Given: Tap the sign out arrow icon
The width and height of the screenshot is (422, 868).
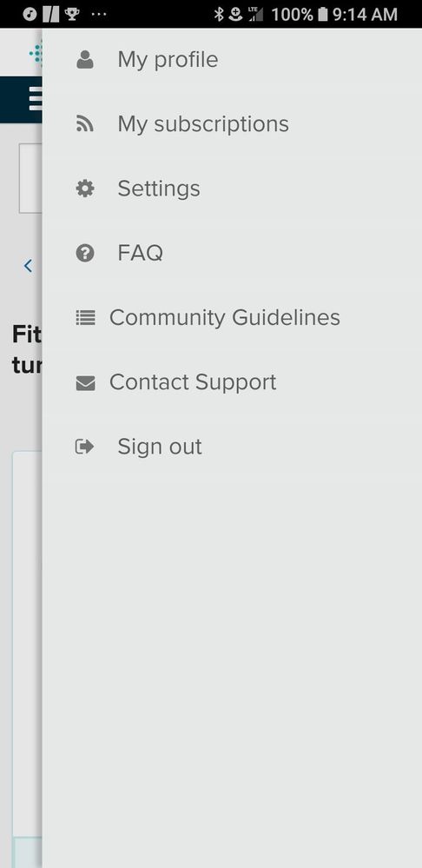Looking at the screenshot, I should [x=84, y=447].
